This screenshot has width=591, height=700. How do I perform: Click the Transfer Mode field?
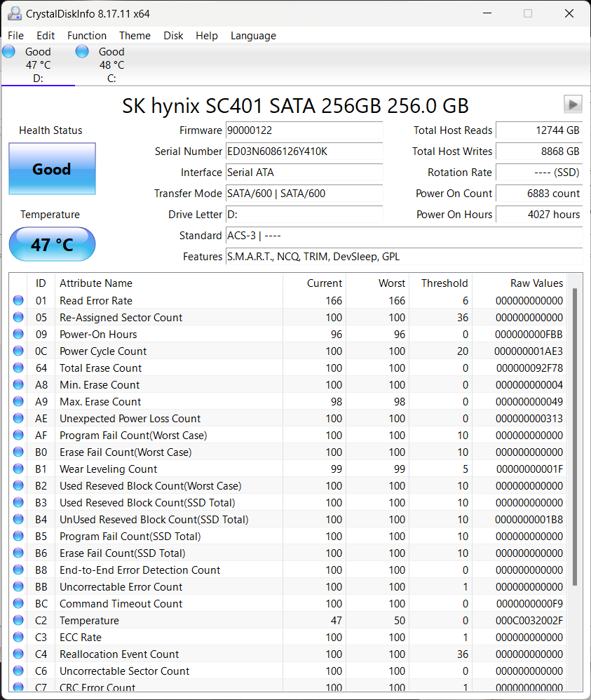click(x=304, y=194)
